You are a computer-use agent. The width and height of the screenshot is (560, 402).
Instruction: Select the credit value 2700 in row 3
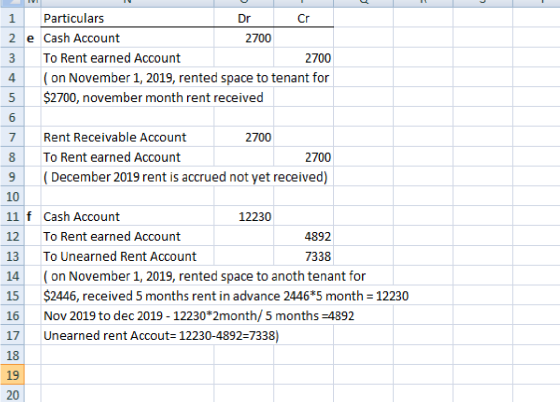(304, 58)
